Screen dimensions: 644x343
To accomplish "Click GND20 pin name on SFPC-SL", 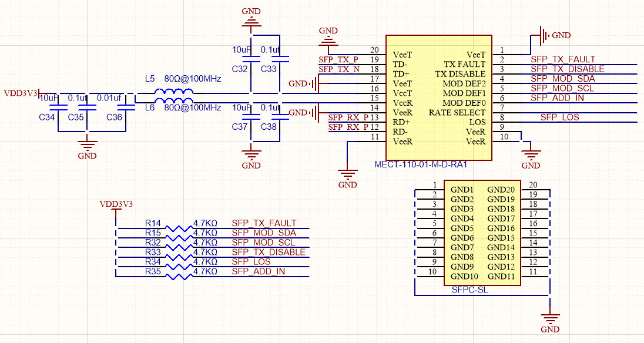I will coord(501,190).
